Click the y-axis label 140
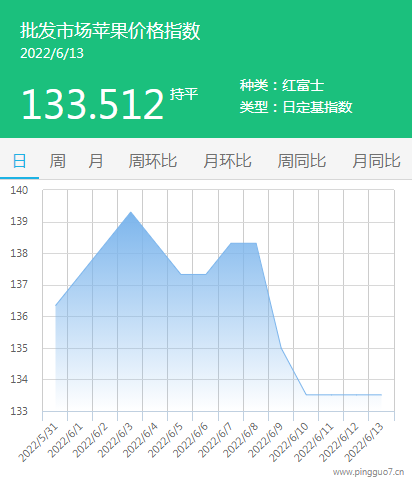This screenshot has width=412, height=482. (x=19, y=190)
